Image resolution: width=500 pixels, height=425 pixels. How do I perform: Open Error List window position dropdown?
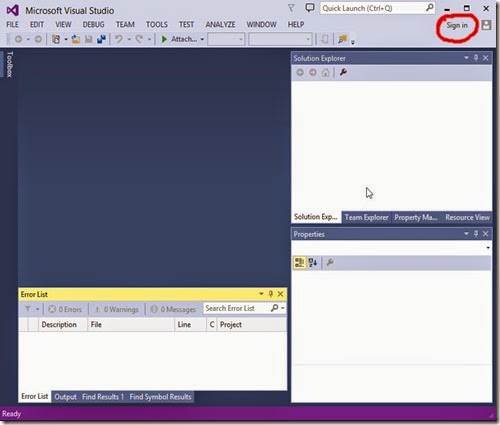261,294
